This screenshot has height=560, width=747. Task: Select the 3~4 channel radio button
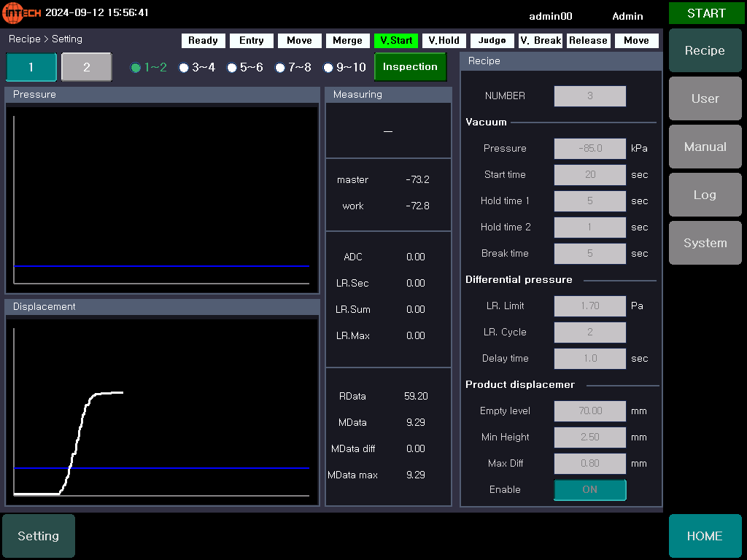pyautogui.click(x=184, y=68)
